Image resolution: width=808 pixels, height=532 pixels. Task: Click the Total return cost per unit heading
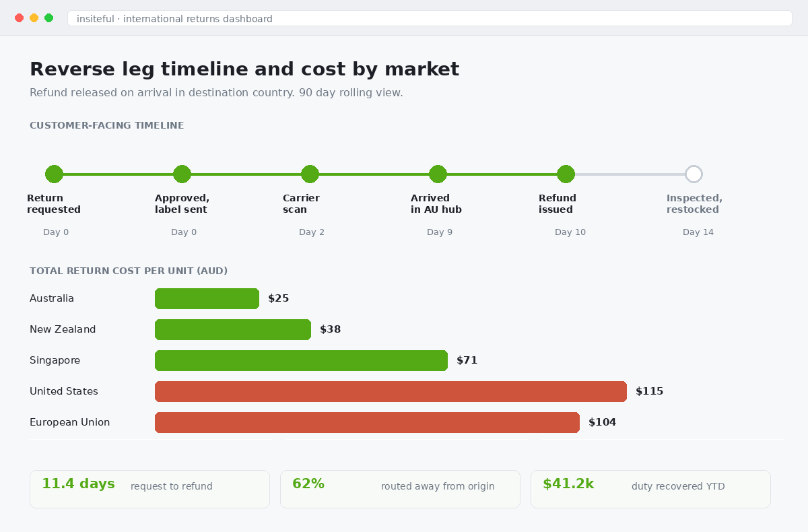coord(129,271)
